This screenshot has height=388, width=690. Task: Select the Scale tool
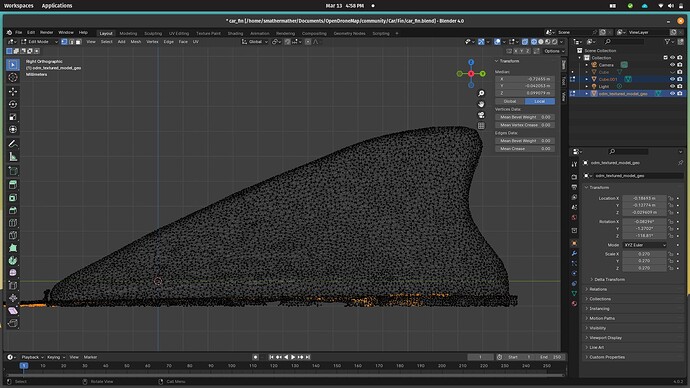pyautogui.click(x=13, y=117)
